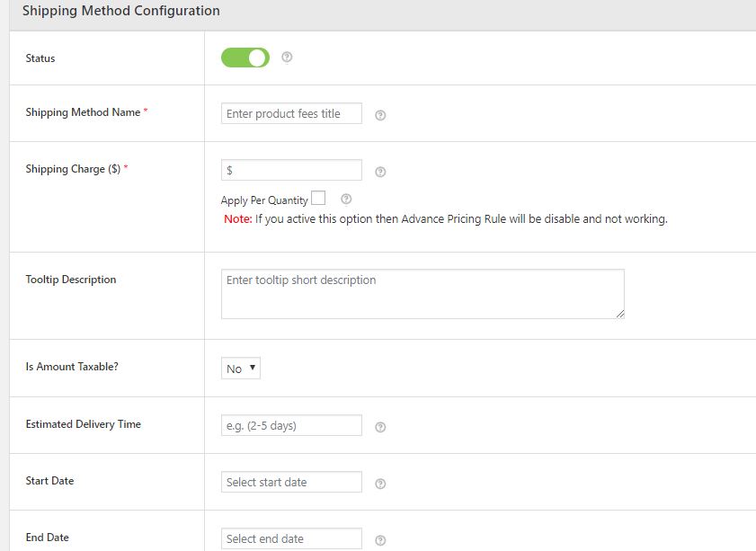756x551 pixels.
Task: Click help icon next to Start Date
Action: (x=380, y=484)
